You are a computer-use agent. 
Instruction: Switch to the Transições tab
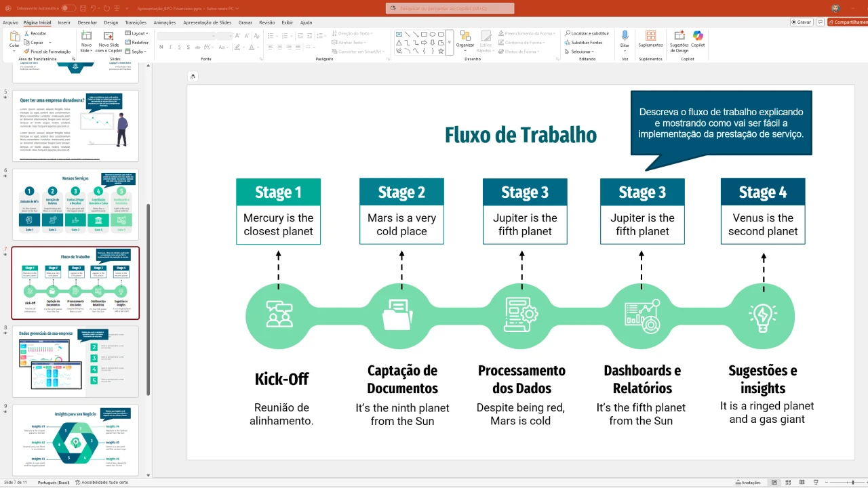(x=136, y=22)
